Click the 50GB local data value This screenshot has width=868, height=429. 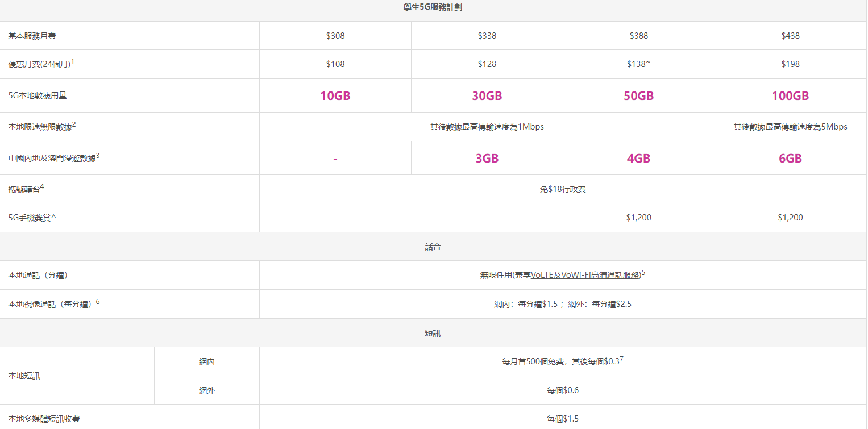coord(638,96)
